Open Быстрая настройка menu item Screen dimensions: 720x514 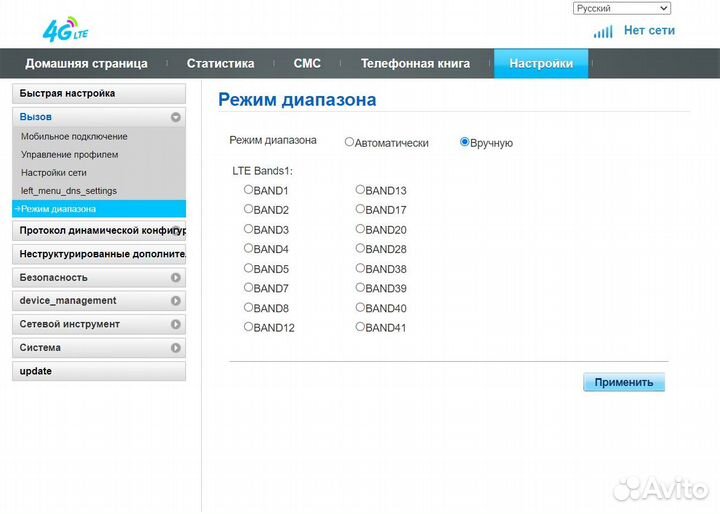click(67, 93)
